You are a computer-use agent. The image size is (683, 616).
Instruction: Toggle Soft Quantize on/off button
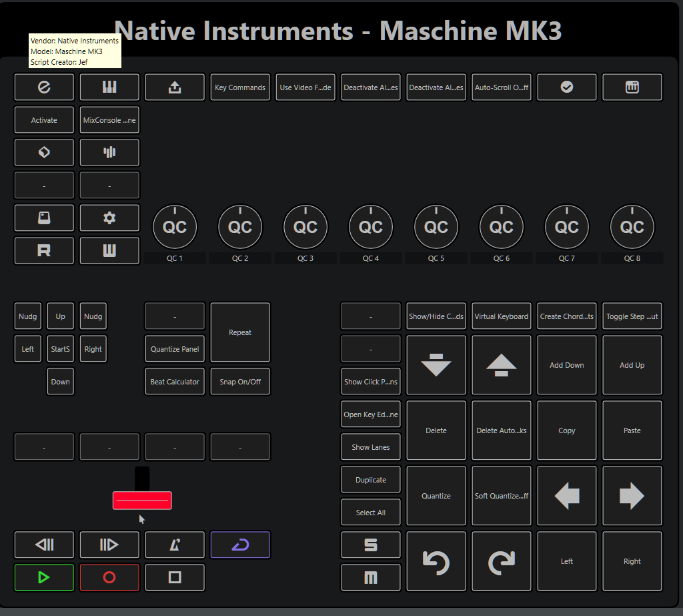(502, 496)
